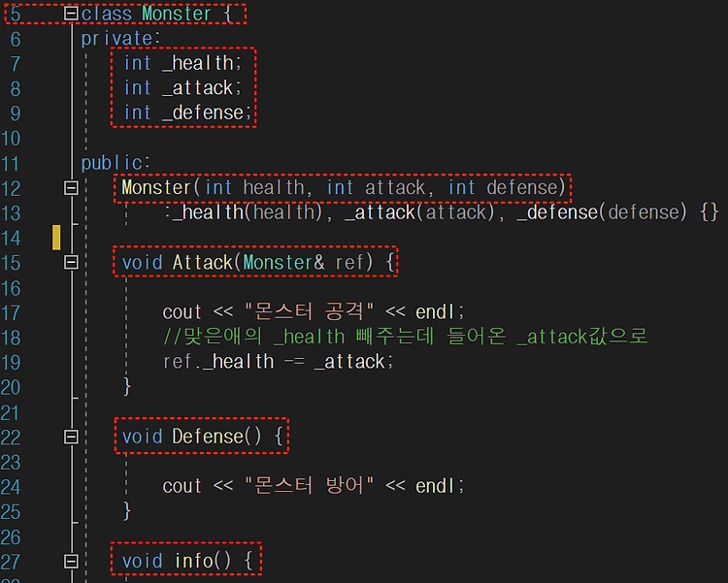Click line number 14 in the gutter

[x=11, y=238]
